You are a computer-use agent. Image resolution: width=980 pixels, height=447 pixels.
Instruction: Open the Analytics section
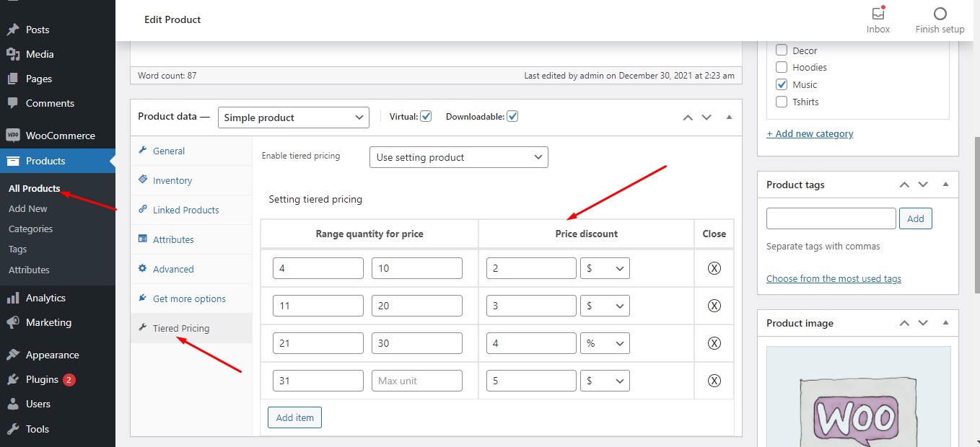(14, 297)
